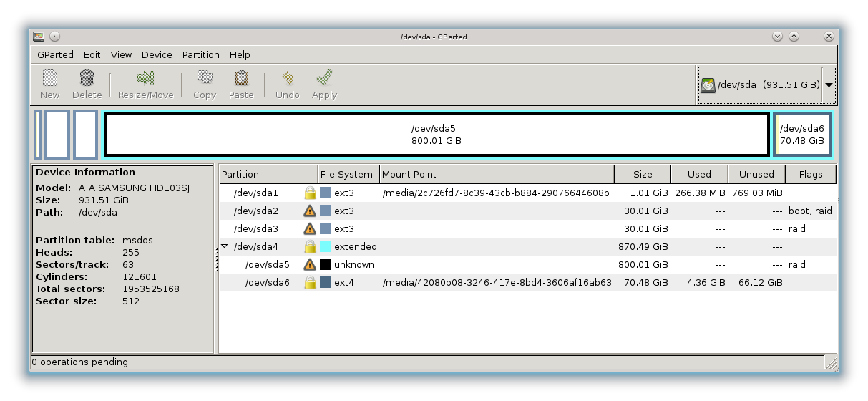Click the Resize/Move toolbar icon

coord(146,78)
